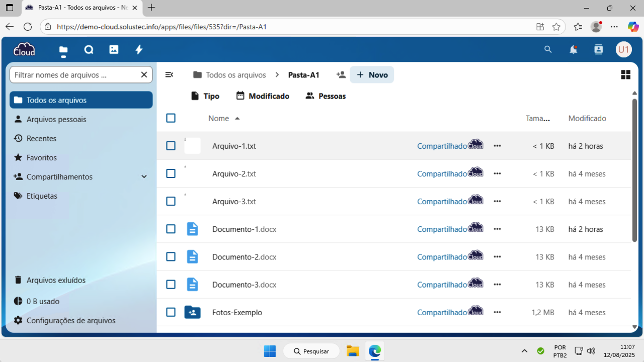Check the box for Arquivo-1.txt
This screenshot has height=362, width=644.
[171, 146]
